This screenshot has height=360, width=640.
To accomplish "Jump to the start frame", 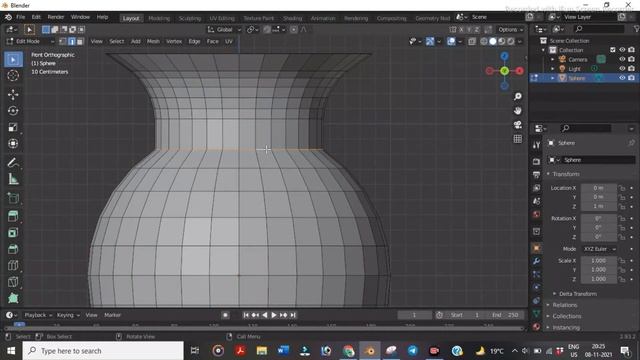I will (246, 315).
